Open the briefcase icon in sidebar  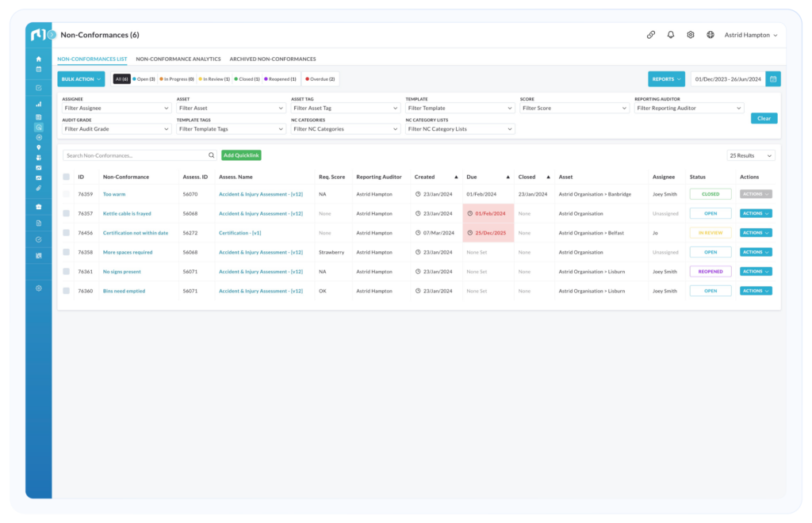[39, 207]
